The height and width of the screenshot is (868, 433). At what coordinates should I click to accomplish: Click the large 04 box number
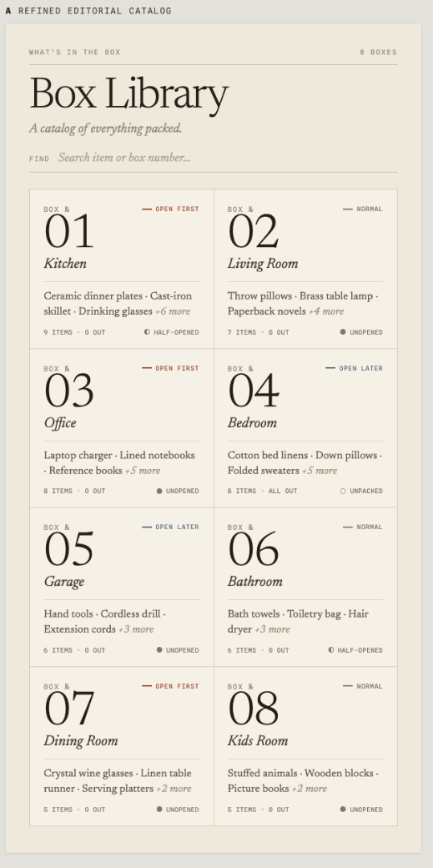254,391
